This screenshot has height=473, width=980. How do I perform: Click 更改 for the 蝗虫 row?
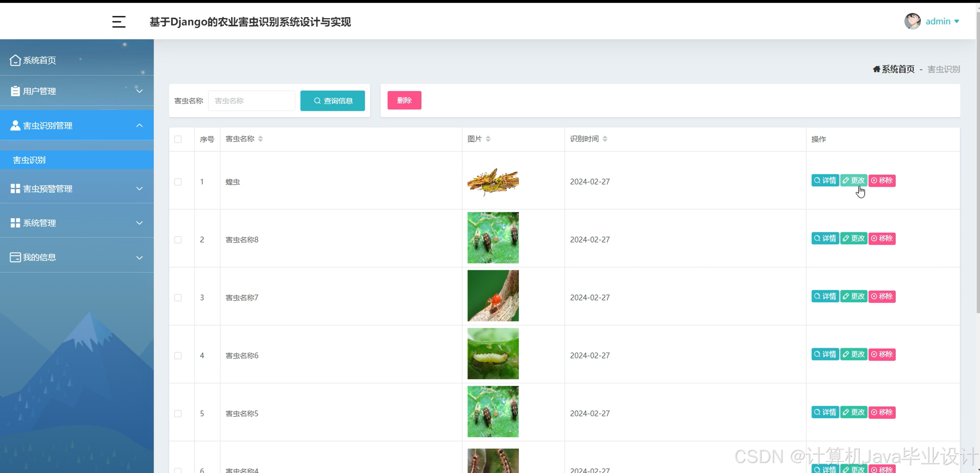[854, 180]
